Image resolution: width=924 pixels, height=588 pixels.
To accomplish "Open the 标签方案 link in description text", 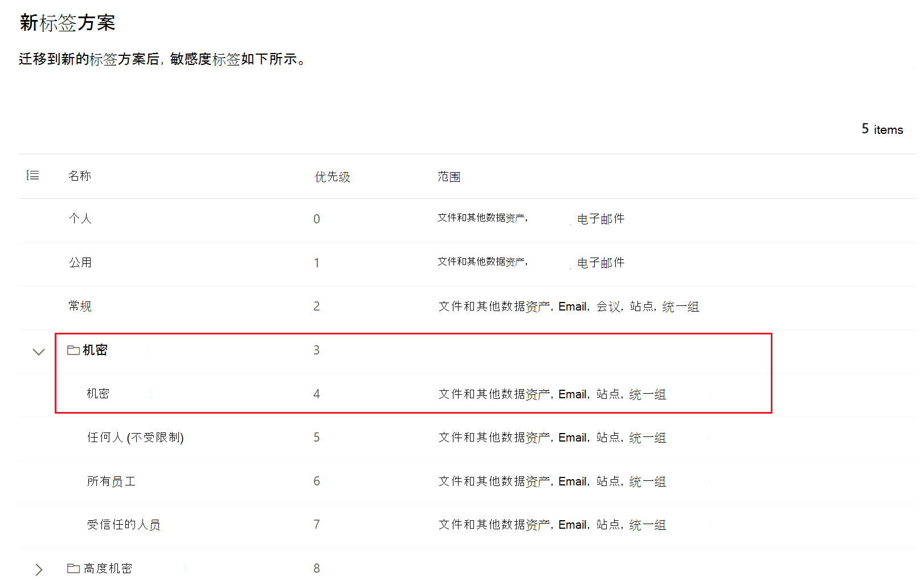I will point(105,59).
